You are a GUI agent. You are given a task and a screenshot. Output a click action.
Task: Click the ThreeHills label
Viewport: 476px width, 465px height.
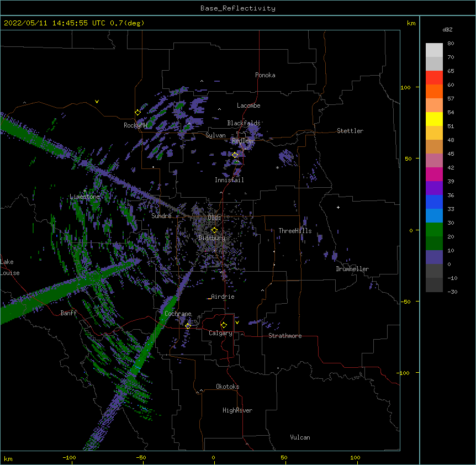pos(295,231)
